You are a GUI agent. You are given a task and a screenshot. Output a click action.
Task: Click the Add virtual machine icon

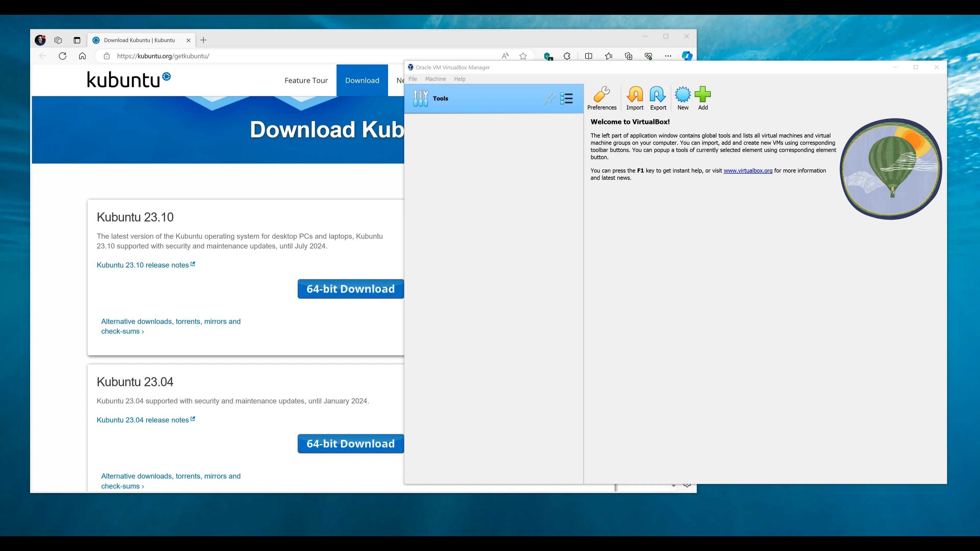[703, 98]
